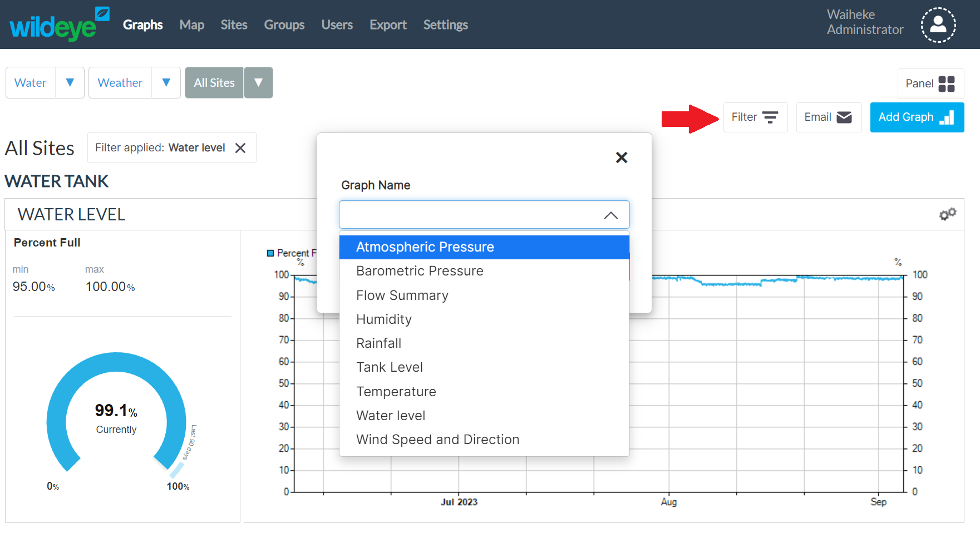The width and height of the screenshot is (980, 537).
Task: Open graph settings gears icon
Action: point(947,214)
